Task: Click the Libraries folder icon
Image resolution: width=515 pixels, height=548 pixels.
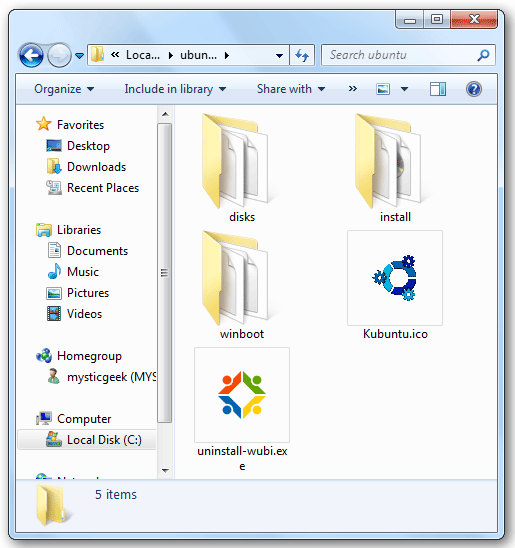Action: pyautogui.click(x=44, y=230)
